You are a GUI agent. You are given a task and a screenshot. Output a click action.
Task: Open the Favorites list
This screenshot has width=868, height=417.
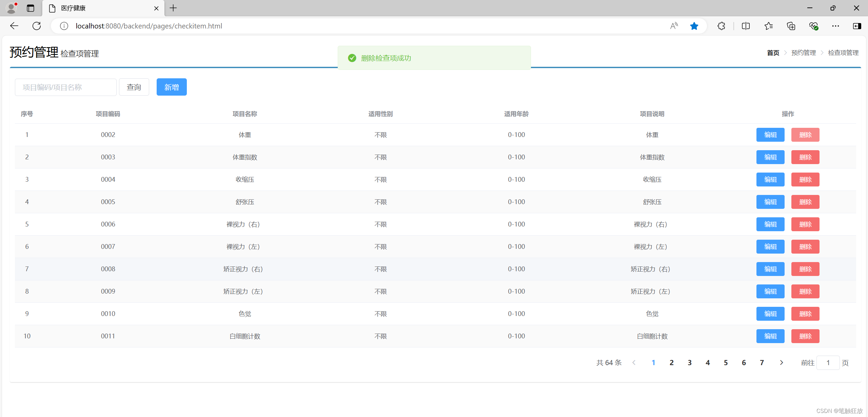click(x=768, y=26)
